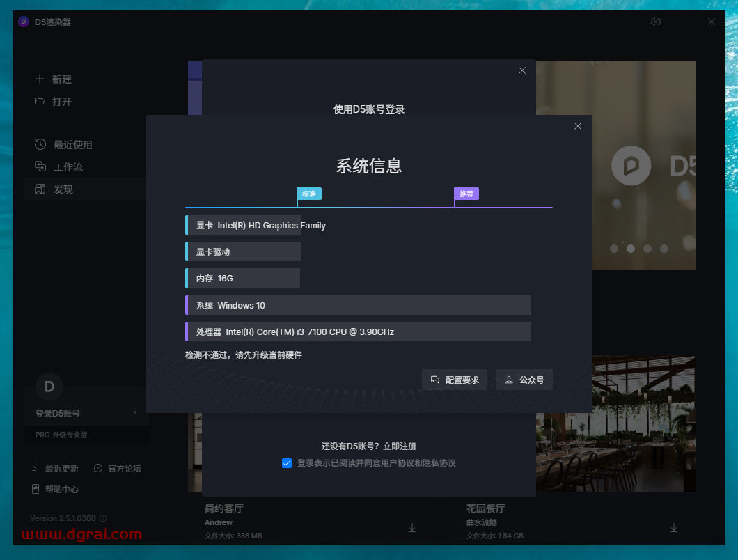Open 最近更新 in sidebar footer

pos(55,468)
